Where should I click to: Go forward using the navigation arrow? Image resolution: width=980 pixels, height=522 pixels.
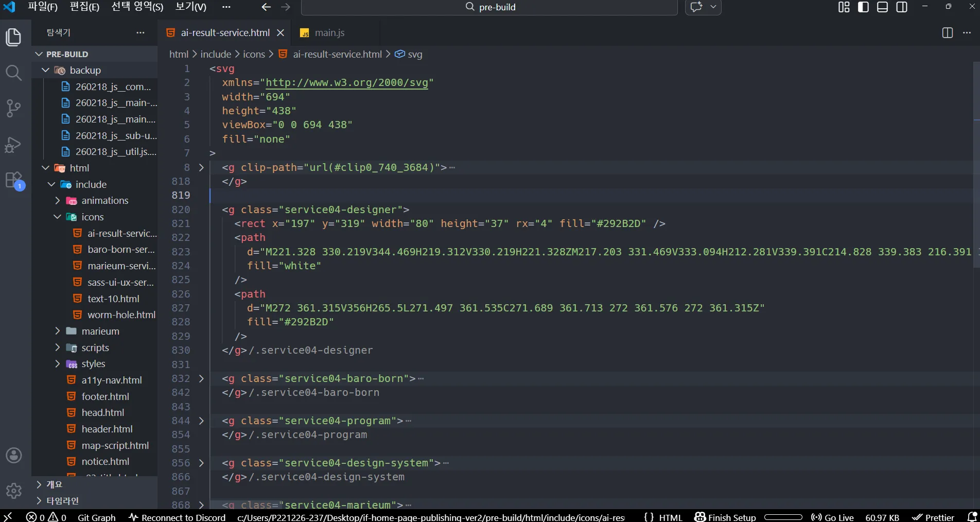tap(286, 7)
